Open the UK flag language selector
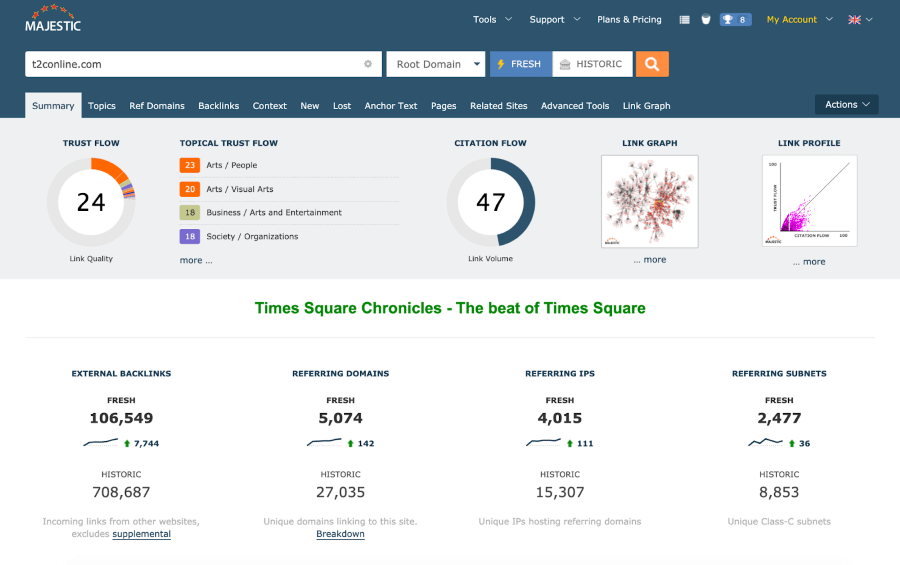 click(x=860, y=19)
